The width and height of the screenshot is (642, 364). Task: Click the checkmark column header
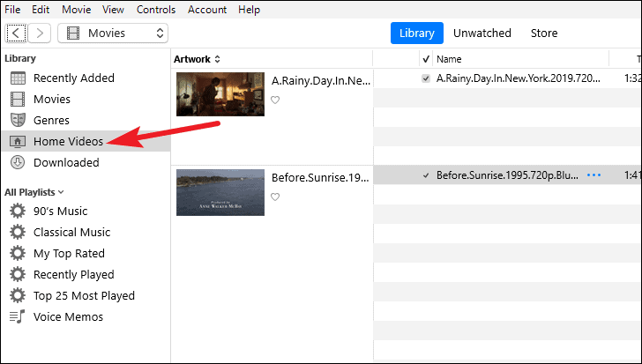point(426,59)
